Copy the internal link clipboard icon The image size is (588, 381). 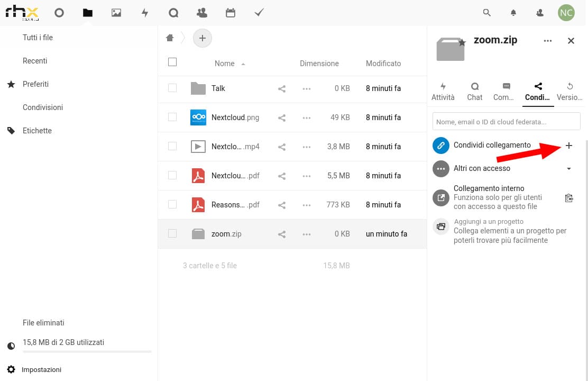569,198
